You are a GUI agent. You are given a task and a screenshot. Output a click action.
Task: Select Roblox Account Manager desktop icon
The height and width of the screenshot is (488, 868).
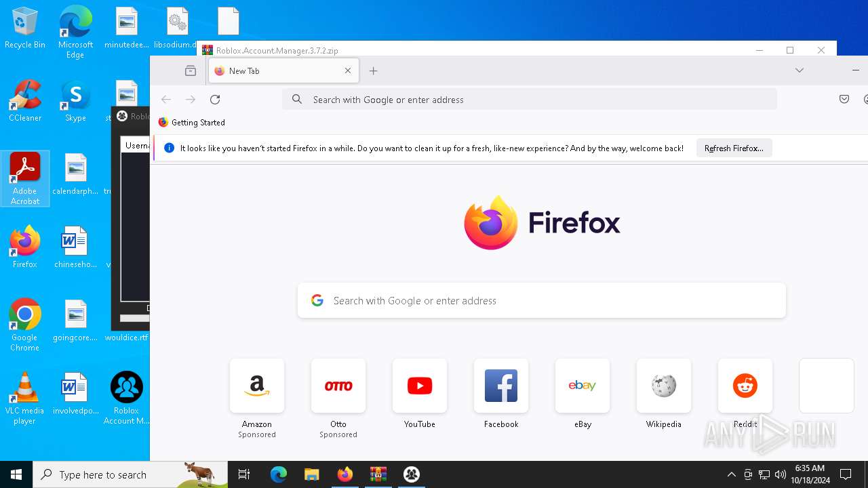click(126, 399)
